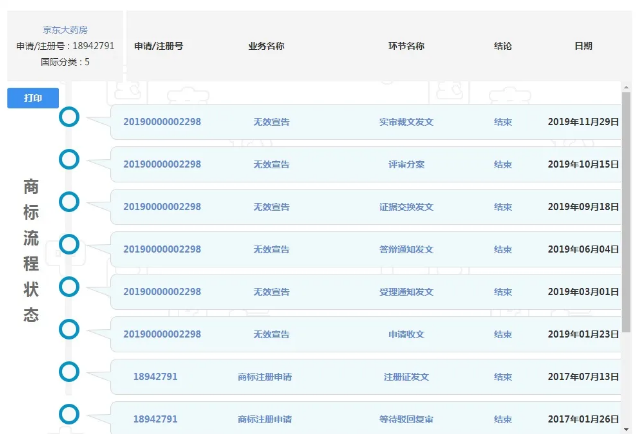Click 结束 conclusion in the 答辩通知发文 row

click(503, 249)
